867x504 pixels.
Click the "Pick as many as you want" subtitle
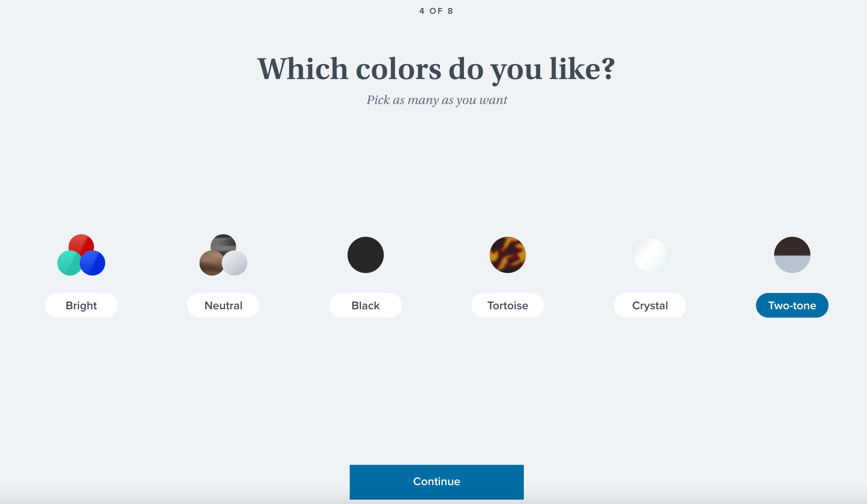click(x=437, y=100)
